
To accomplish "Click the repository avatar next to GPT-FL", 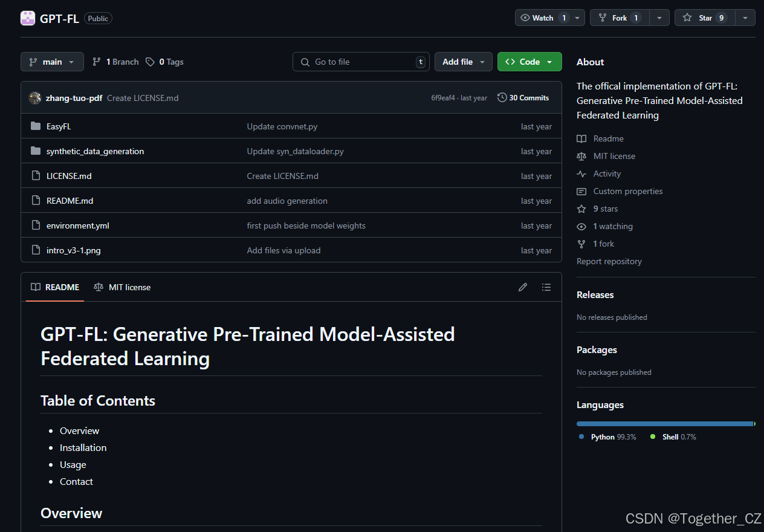I will click(27, 18).
